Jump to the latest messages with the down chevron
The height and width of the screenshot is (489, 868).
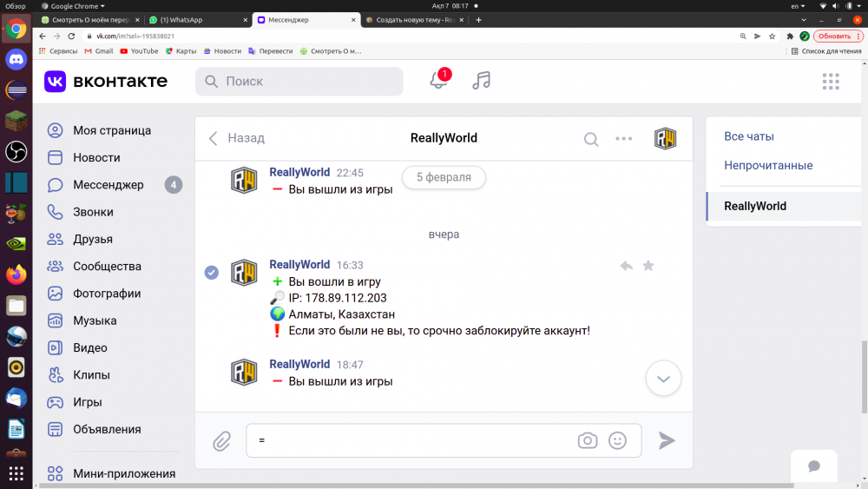pyautogui.click(x=663, y=378)
